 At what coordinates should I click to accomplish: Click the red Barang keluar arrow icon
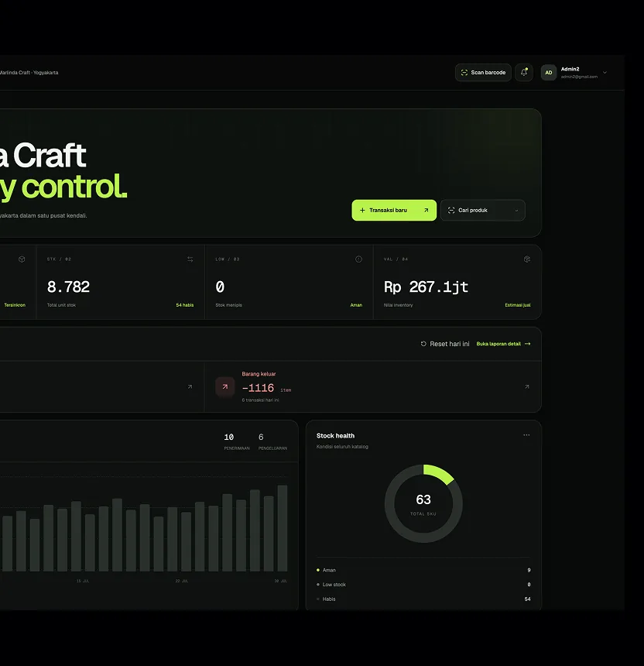tap(225, 386)
